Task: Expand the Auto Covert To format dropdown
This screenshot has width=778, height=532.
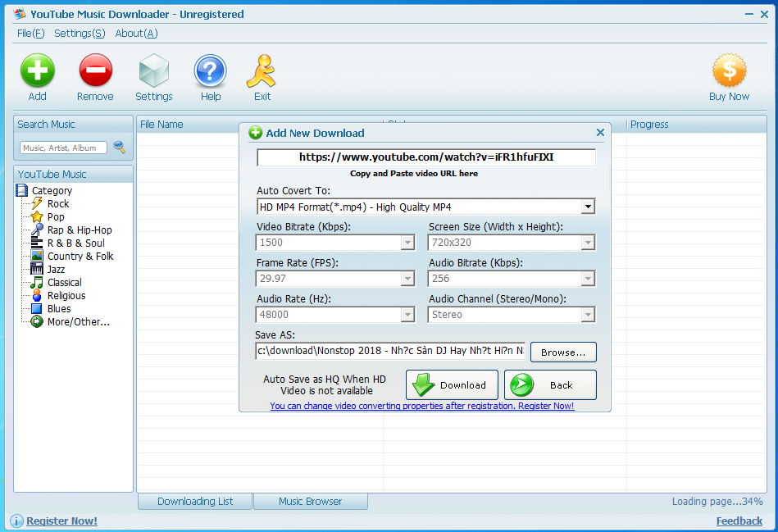Action: [588, 207]
